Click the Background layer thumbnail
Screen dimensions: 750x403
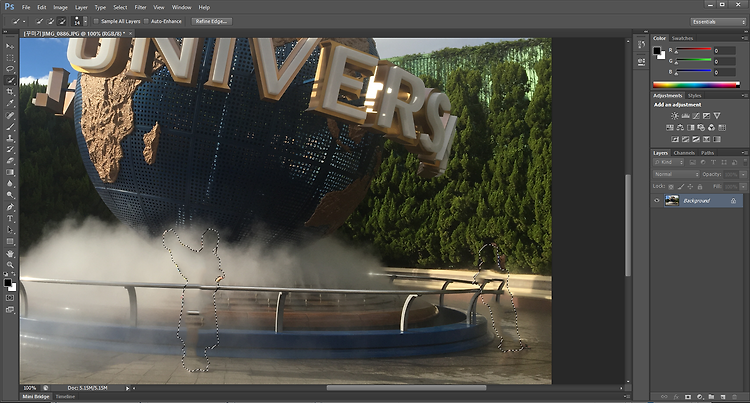672,201
